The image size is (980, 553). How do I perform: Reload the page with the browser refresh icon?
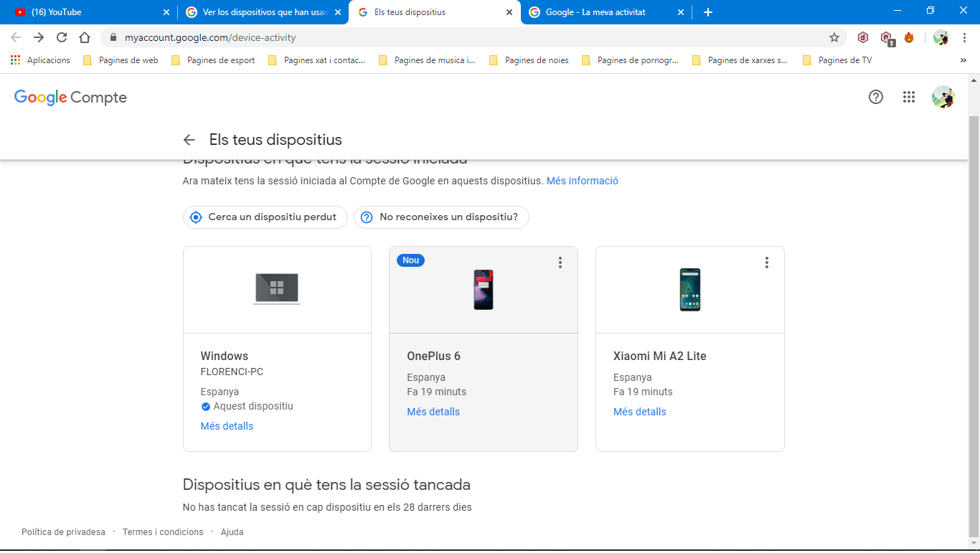(x=62, y=37)
